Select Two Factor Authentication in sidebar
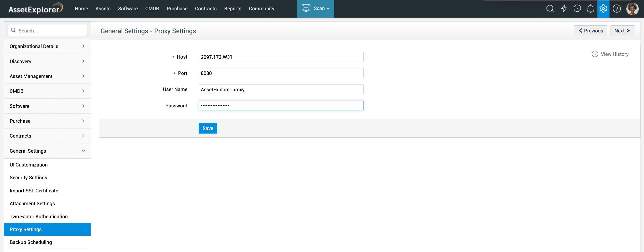This screenshot has height=252, width=644. (39, 217)
